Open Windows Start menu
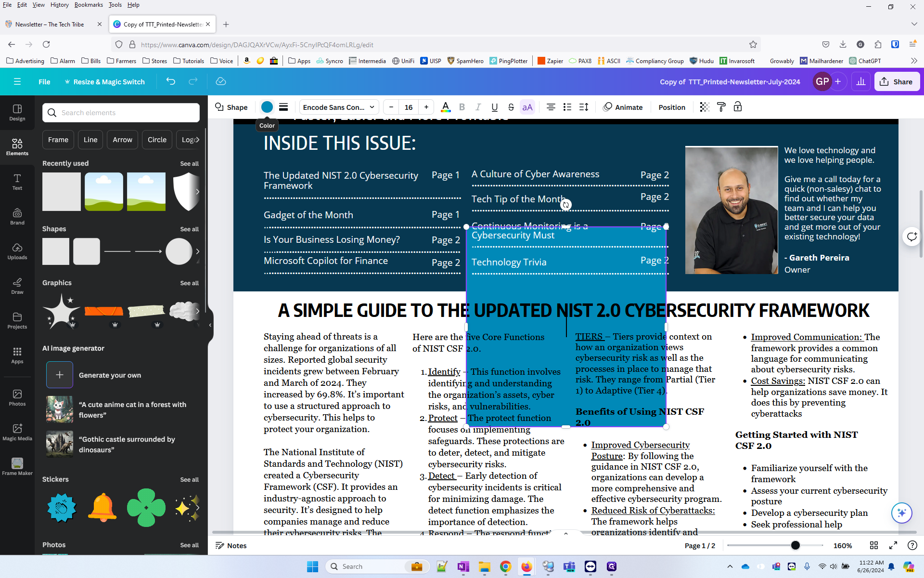924x578 pixels. click(313, 566)
